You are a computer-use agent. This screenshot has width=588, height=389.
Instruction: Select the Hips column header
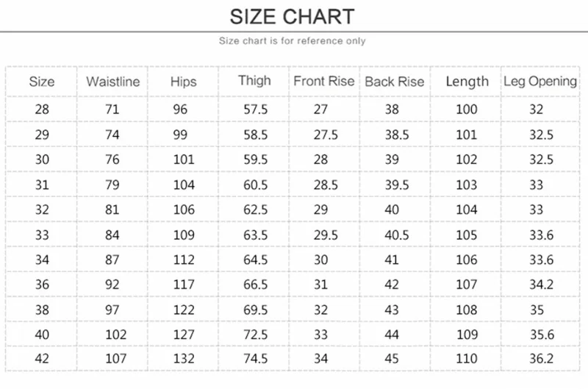[x=183, y=82]
